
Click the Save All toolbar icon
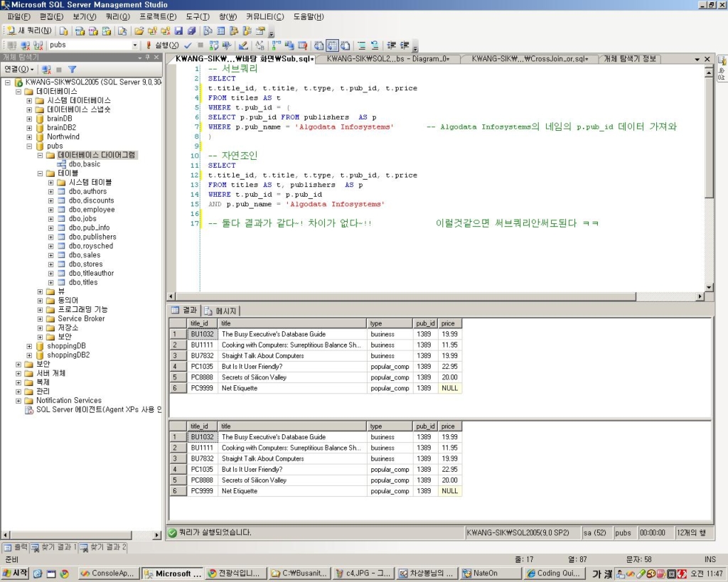[191, 31]
